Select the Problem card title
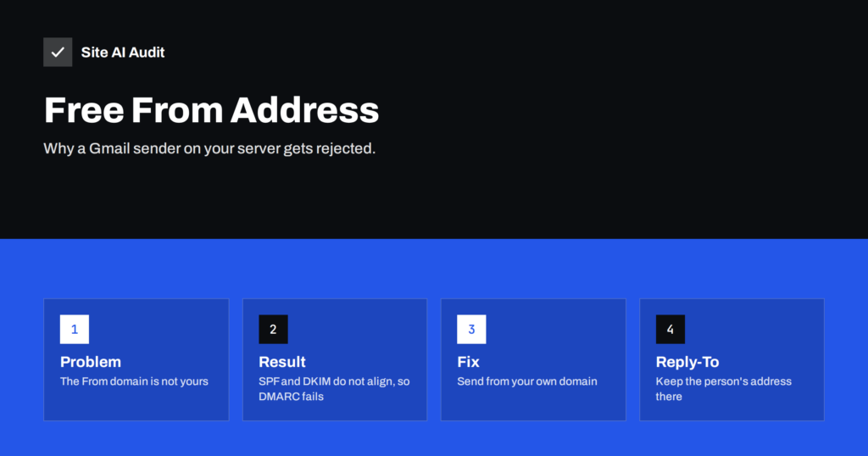This screenshot has height=456, width=868. click(90, 362)
